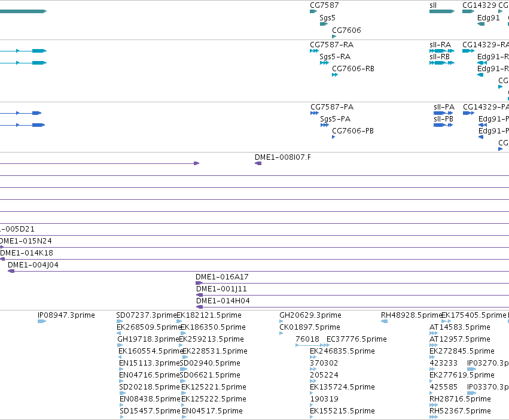The height and width of the screenshot is (420, 509).
Task: Select the 205224 feature label
Action: (x=324, y=375)
